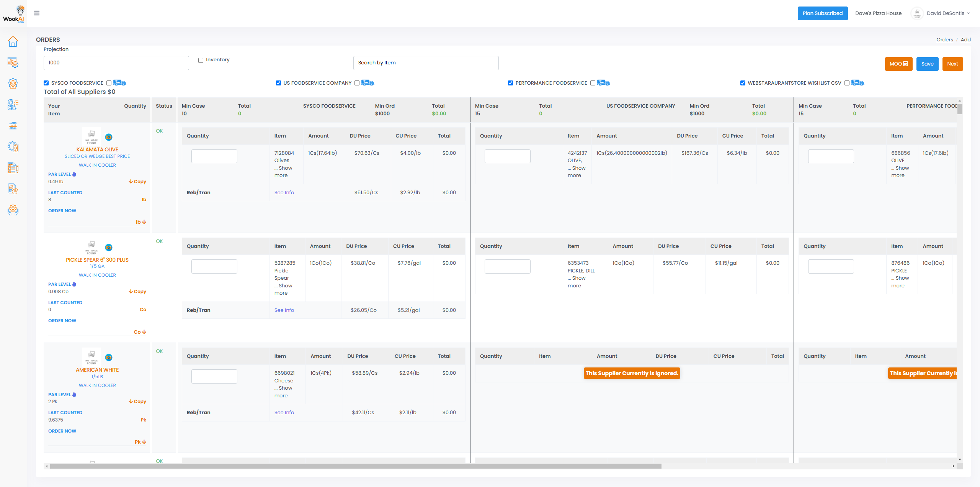This screenshot has height=487, width=980.
Task: Click the orange MOQ button
Action: [898, 64]
